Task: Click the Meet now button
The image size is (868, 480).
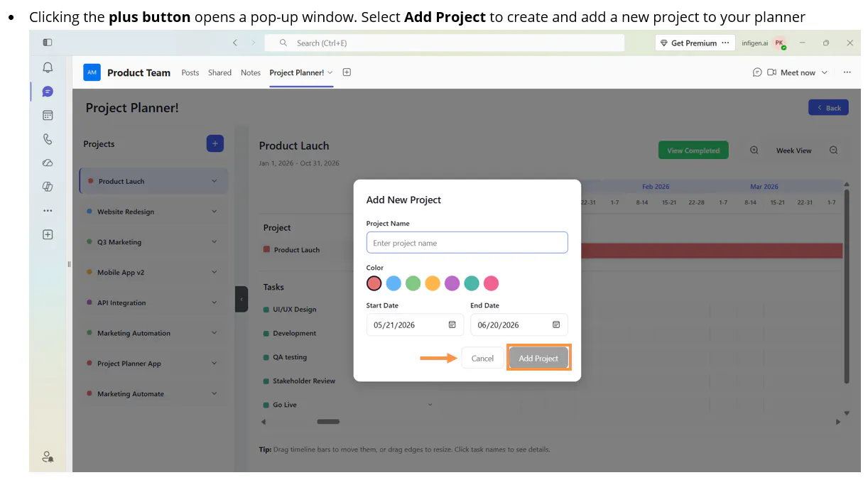Action: 791,72
